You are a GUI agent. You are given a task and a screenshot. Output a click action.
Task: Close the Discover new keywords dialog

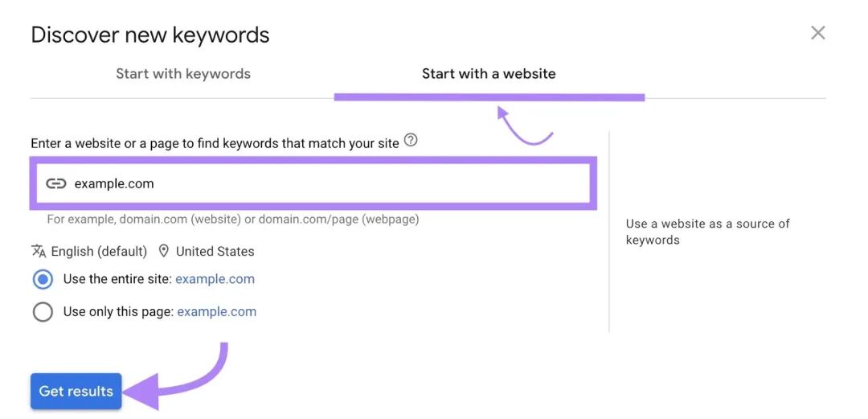817,33
